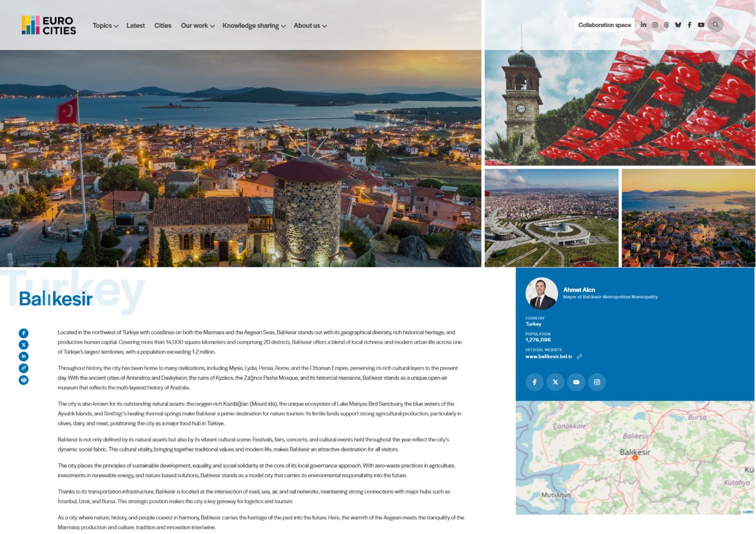Go to the Latest page

tap(136, 26)
